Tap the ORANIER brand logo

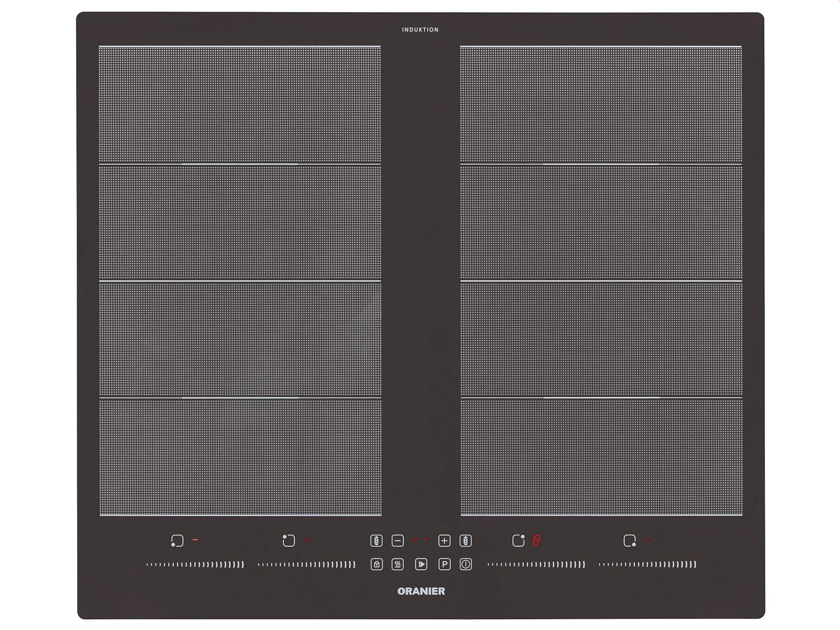point(421,591)
